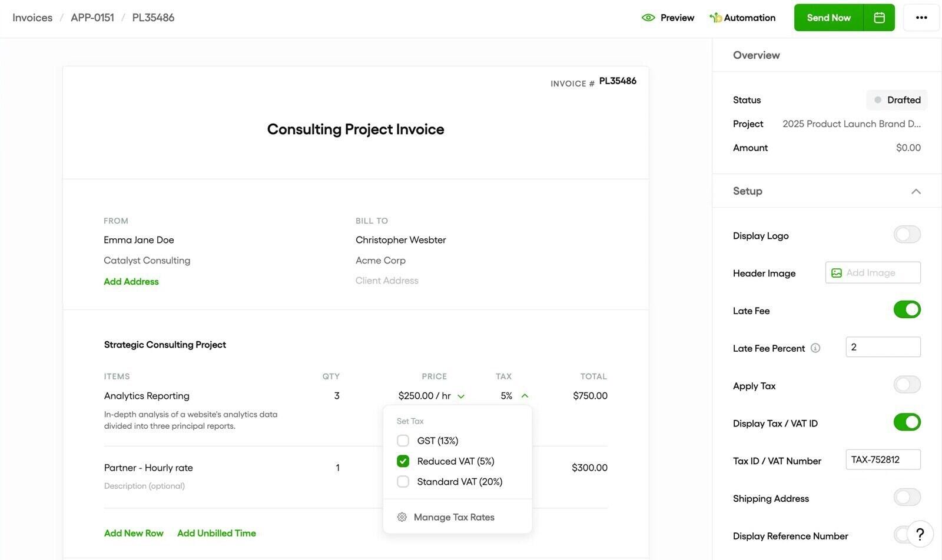
Task: Click the Add Address link
Action: 131,282
